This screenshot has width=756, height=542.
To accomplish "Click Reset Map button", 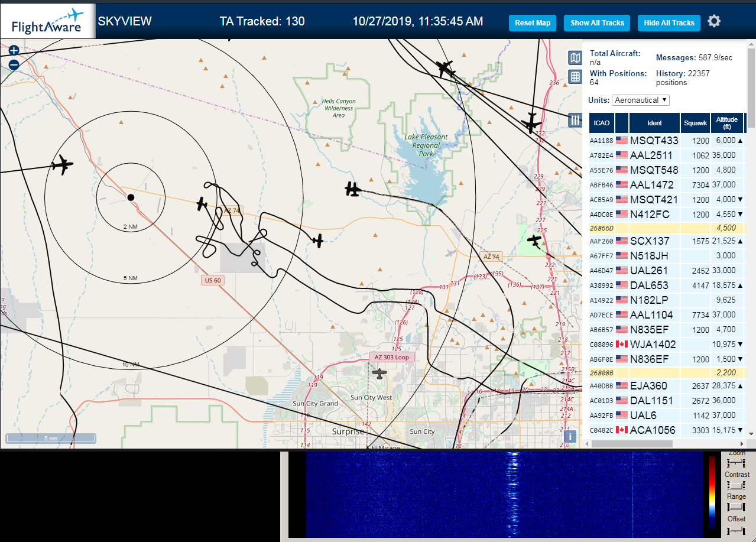I will tap(533, 23).
